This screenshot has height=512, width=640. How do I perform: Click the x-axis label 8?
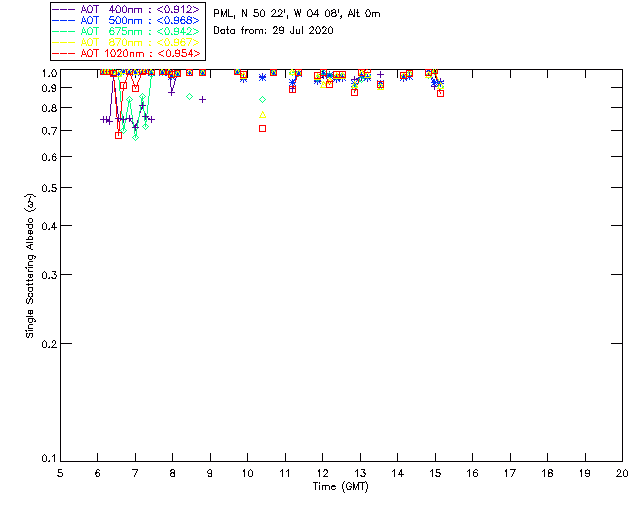tap(172, 473)
